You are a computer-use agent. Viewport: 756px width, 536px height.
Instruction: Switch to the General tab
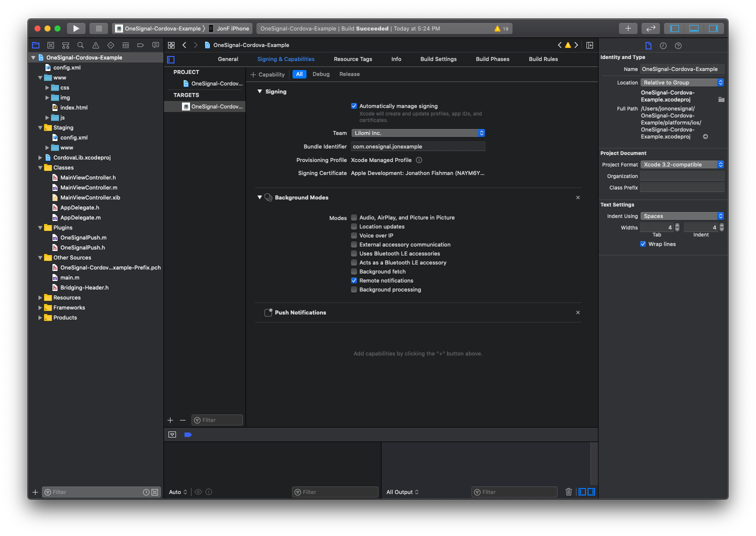(x=228, y=59)
